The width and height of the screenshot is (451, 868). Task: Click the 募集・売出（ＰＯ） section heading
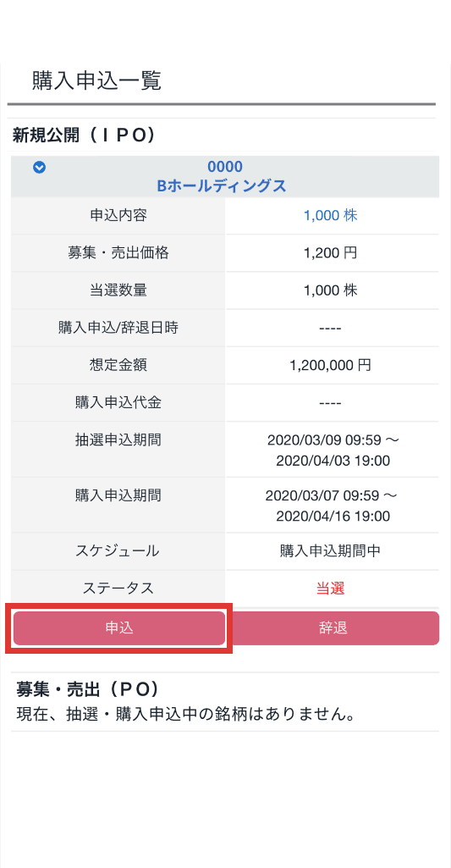pos(87,689)
